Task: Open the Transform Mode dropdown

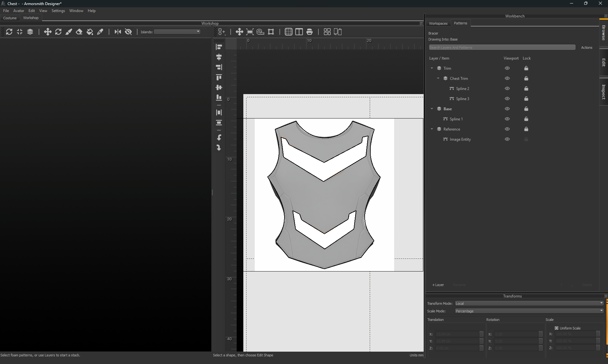Action: [x=529, y=303]
